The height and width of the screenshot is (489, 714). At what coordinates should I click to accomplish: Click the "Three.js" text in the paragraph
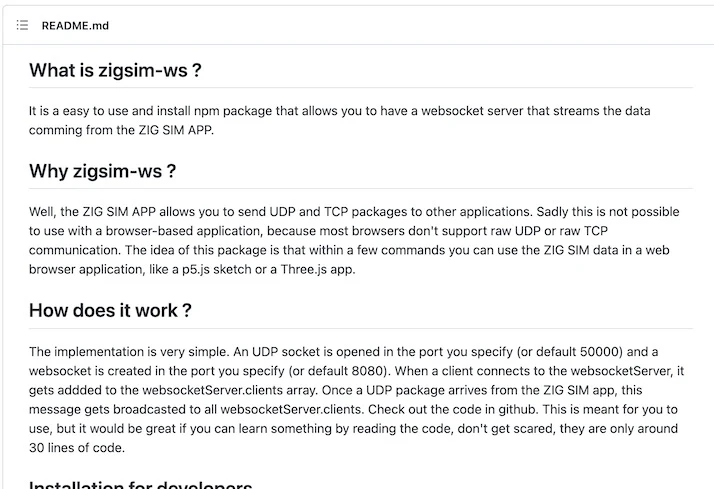coord(304,270)
